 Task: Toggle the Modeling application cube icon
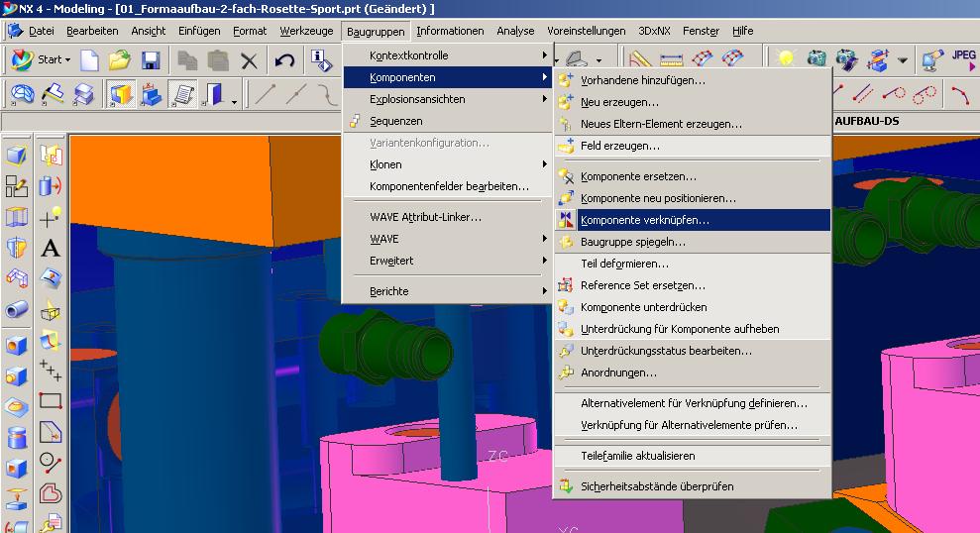(121, 94)
